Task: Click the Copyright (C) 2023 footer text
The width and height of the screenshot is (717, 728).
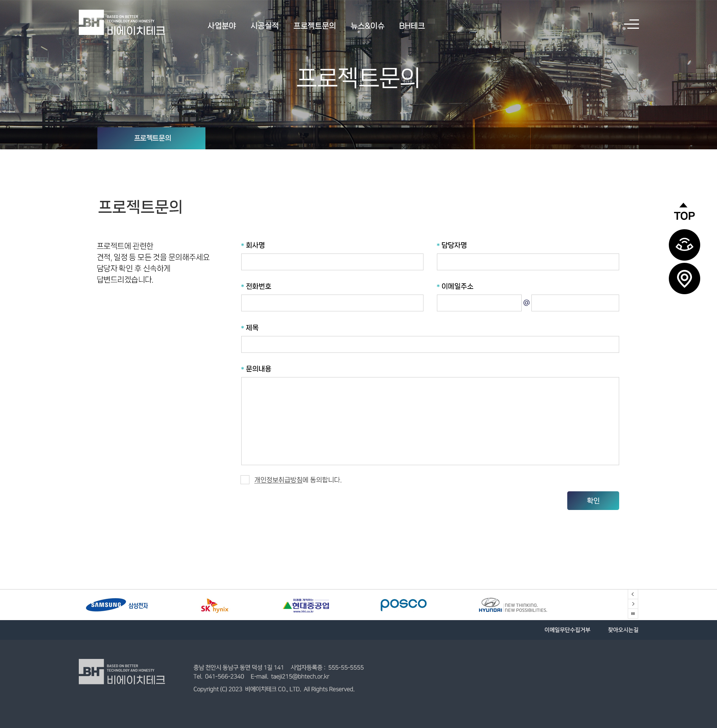Action: click(x=274, y=689)
